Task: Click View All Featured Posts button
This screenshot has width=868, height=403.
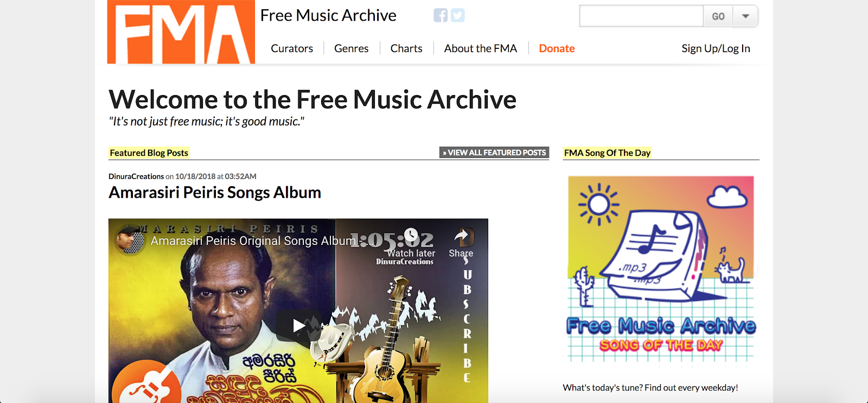Action: click(494, 153)
